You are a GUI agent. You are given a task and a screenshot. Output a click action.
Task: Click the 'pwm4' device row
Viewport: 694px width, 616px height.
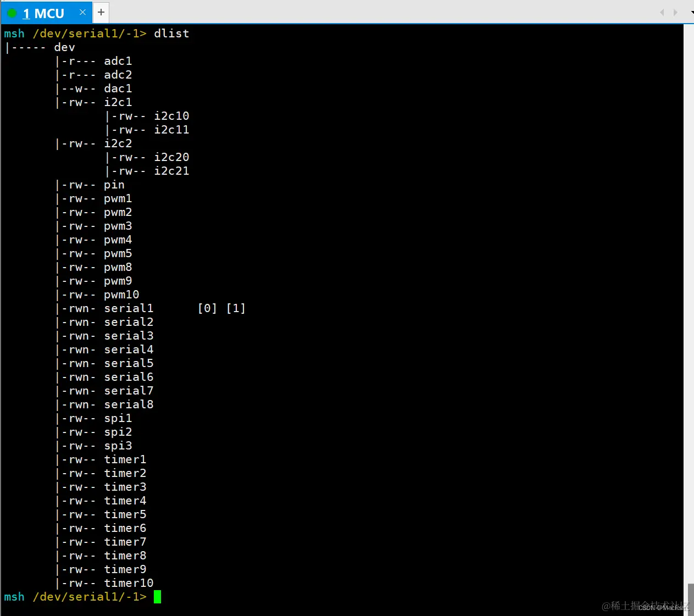(94, 240)
